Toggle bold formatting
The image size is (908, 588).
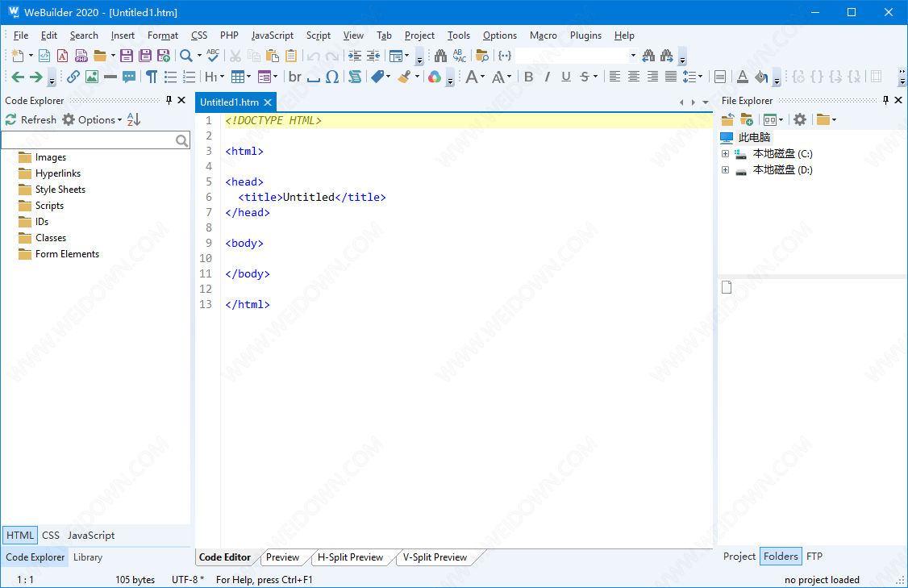coord(528,77)
